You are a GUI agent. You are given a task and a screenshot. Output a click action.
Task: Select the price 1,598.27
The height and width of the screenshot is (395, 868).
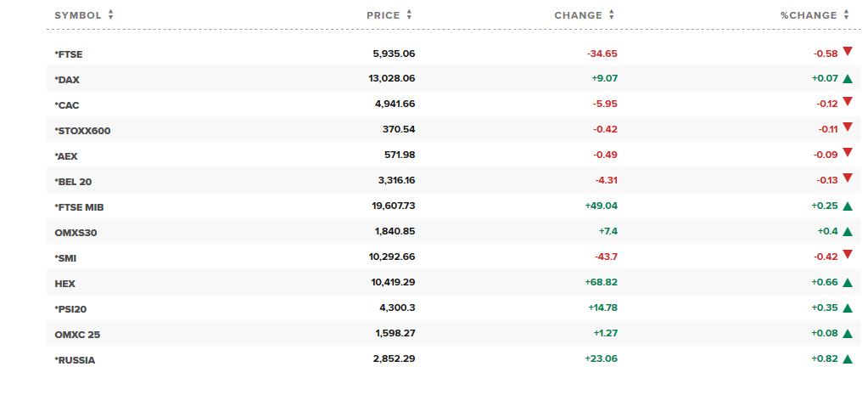(395, 334)
